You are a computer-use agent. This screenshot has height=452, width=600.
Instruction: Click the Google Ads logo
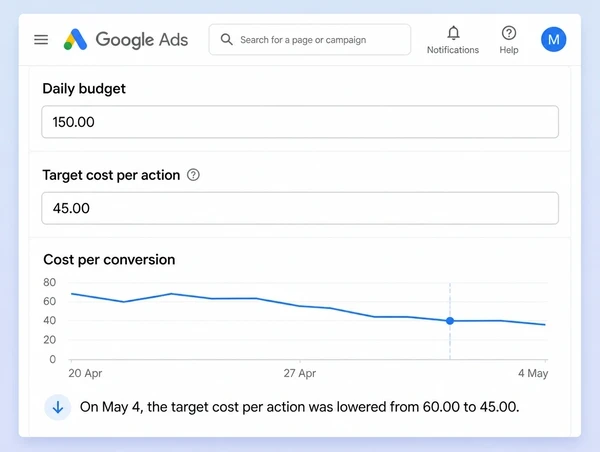click(x=75, y=39)
